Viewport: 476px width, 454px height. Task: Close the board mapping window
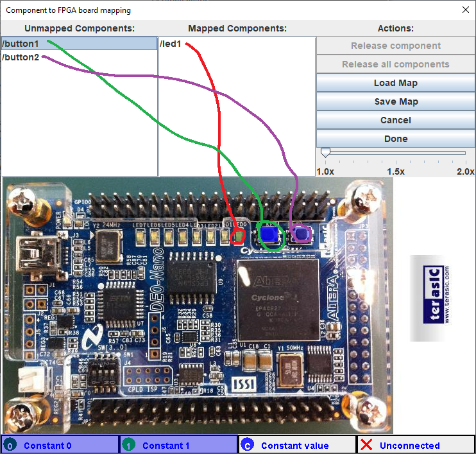click(465, 10)
